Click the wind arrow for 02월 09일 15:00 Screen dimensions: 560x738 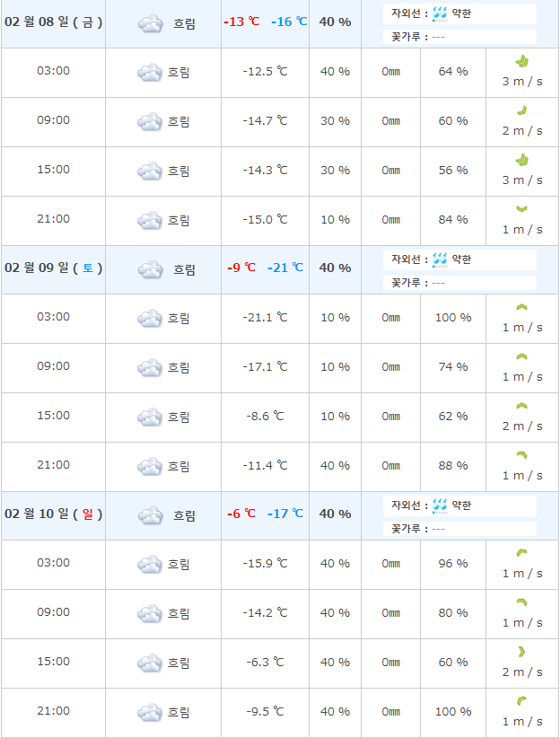click(x=521, y=406)
